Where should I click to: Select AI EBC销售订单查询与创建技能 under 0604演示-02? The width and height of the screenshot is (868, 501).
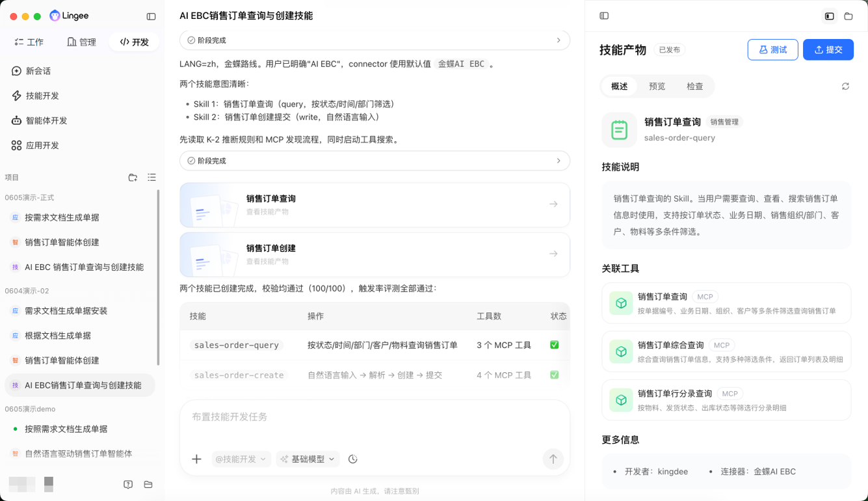[x=79, y=385]
